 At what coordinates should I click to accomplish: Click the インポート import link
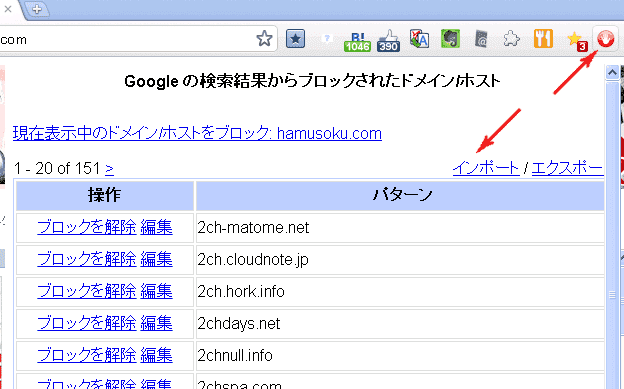click(486, 168)
